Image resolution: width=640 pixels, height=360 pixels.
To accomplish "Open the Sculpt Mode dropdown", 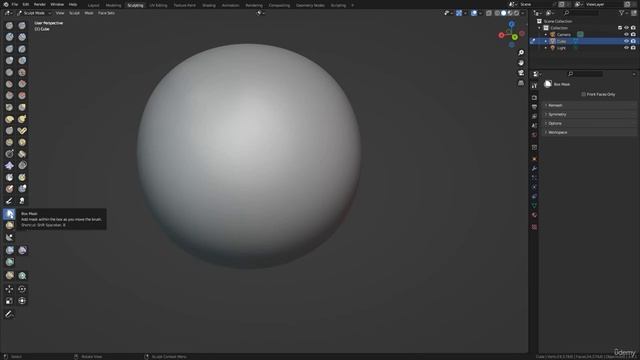I will tap(34, 13).
